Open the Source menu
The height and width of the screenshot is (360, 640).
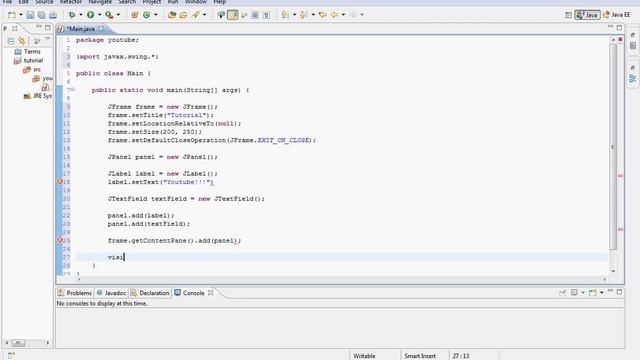click(x=44, y=2)
